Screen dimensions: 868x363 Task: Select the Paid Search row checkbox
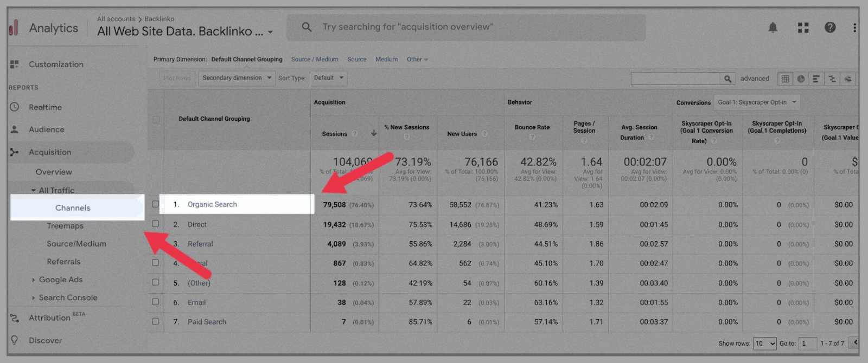pyautogui.click(x=156, y=321)
